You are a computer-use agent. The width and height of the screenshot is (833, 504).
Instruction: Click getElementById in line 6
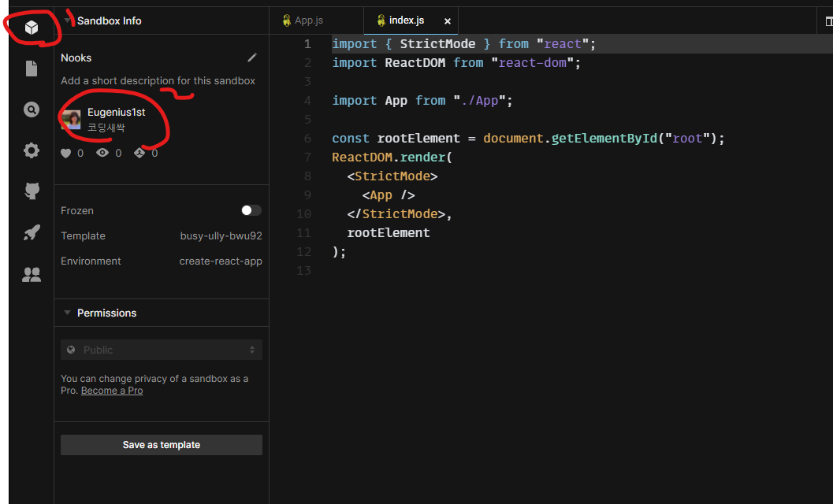(x=604, y=139)
